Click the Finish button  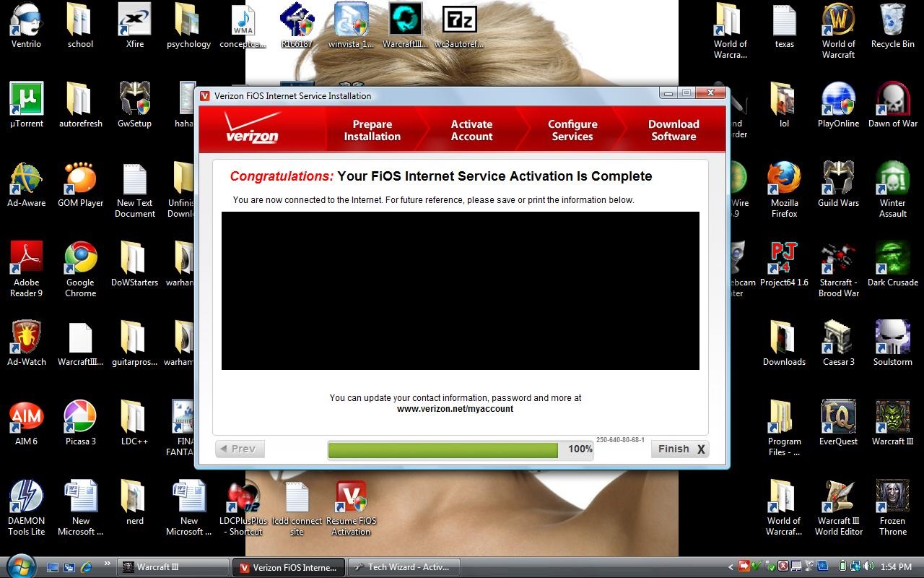pos(679,449)
